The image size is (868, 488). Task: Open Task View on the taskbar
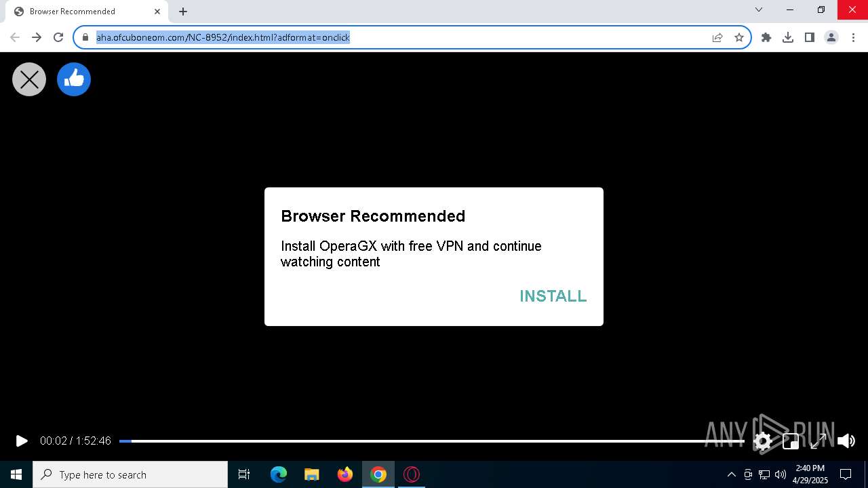[244, 474]
